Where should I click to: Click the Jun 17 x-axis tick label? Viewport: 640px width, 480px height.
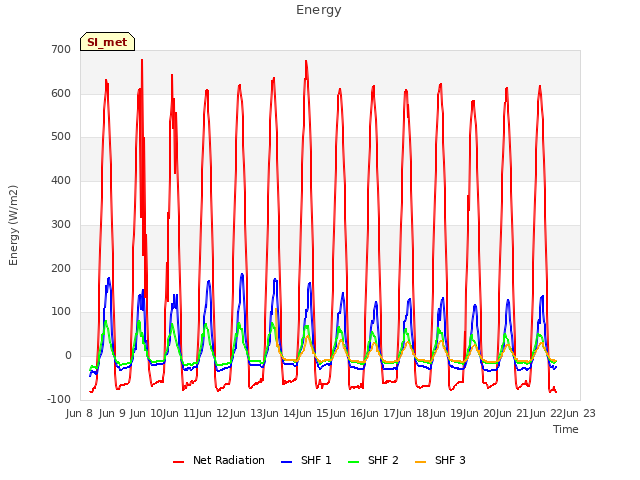pos(380,413)
